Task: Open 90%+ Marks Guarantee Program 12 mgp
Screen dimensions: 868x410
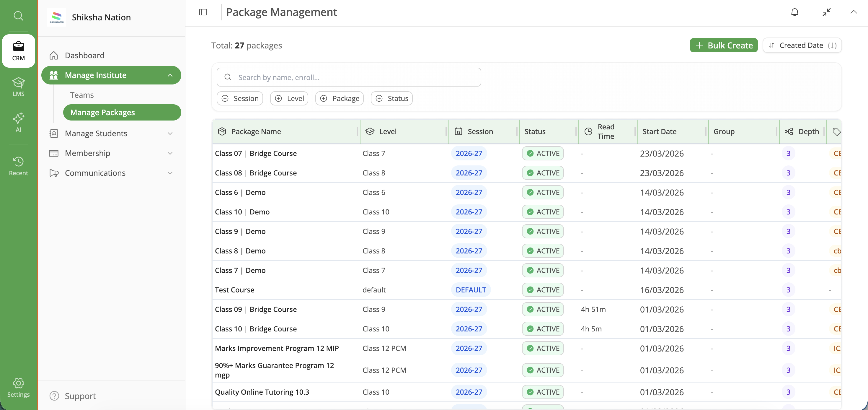Action: (x=274, y=370)
